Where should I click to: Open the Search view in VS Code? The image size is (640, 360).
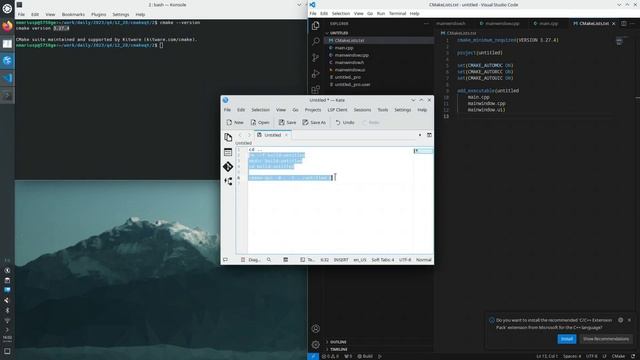(x=316, y=41)
